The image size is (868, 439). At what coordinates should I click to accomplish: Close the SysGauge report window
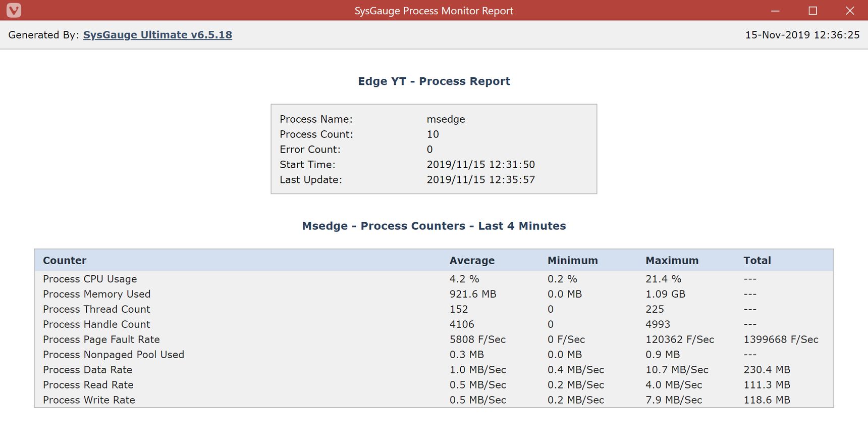[850, 11]
